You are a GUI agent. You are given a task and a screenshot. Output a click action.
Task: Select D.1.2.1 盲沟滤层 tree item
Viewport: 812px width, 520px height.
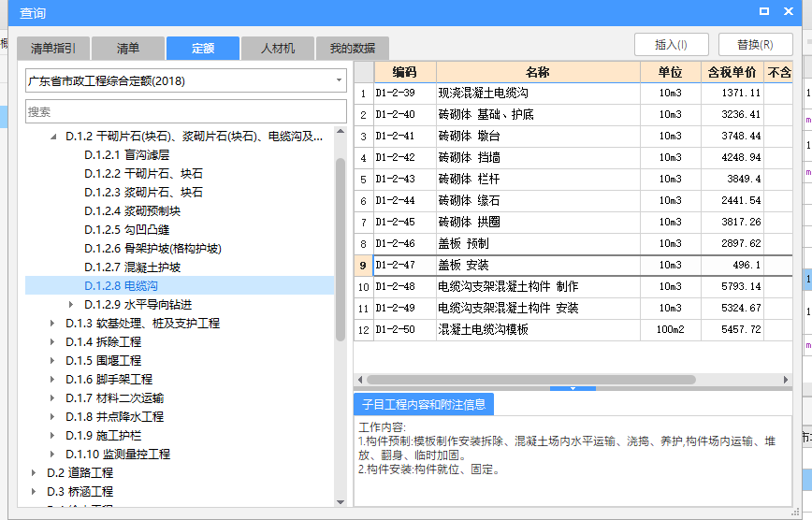point(127,155)
